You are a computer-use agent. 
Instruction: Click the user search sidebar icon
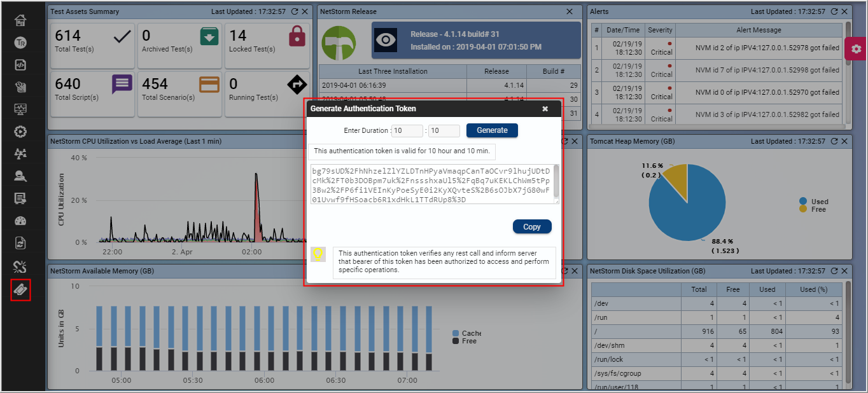(x=20, y=177)
